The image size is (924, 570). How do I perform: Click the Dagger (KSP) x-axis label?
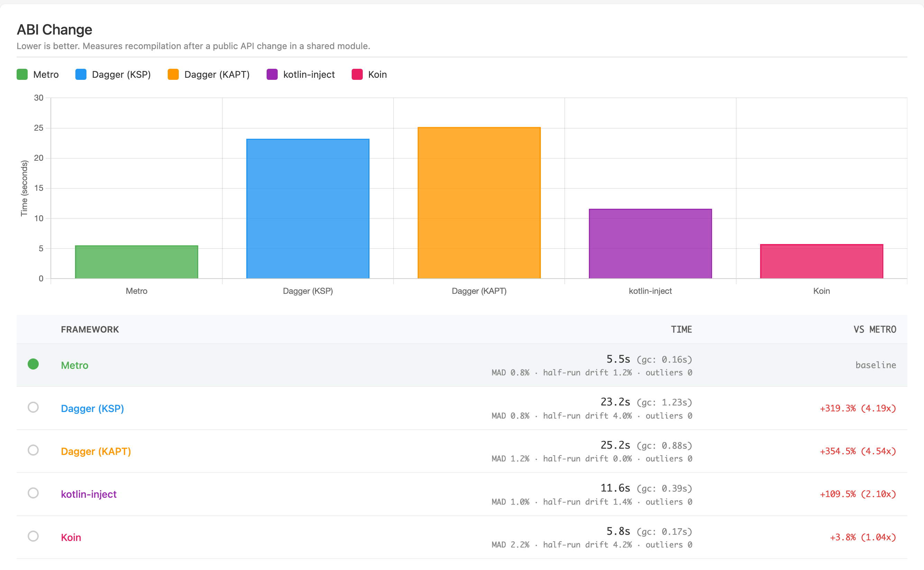[308, 291]
